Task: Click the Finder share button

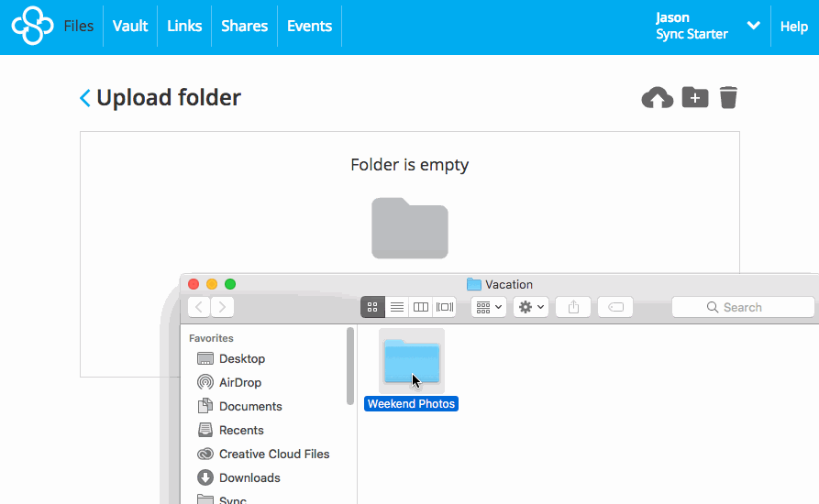Action: (573, 307)
